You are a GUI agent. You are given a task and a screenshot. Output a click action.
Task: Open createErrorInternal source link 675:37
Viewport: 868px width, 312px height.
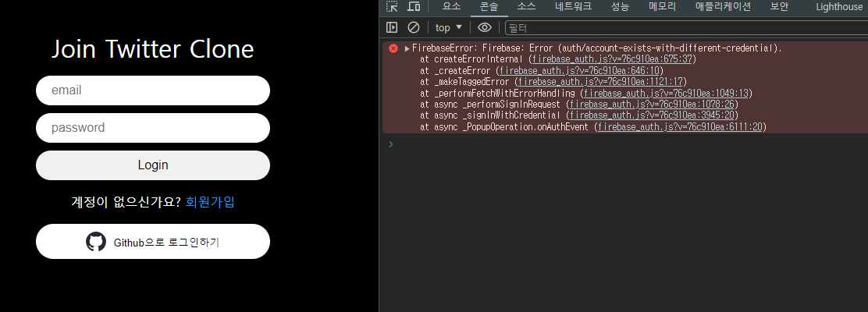(612, 59)
